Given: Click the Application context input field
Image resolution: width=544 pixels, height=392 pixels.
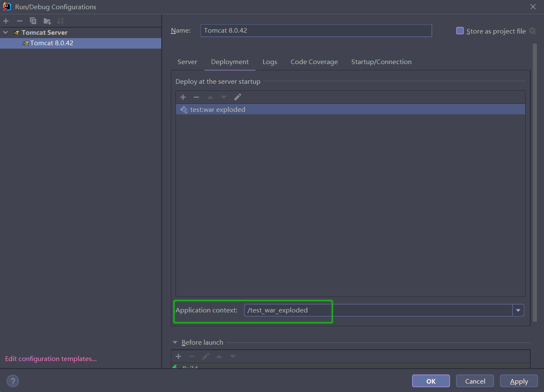Looking at the screenshot, I should 378,310.
